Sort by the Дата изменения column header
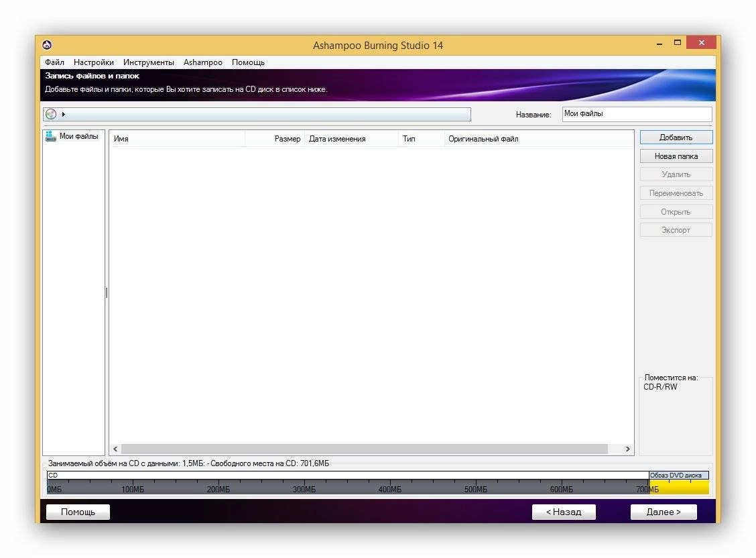 coord(351,139)
